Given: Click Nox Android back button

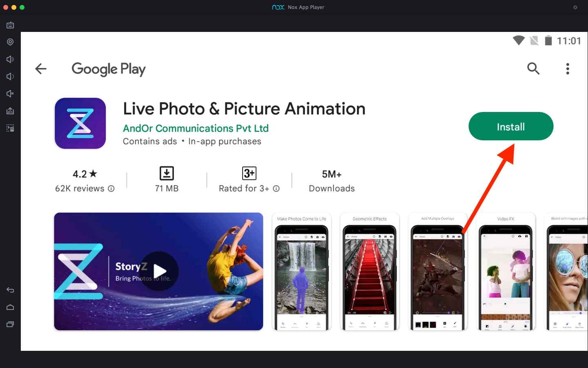Looking at the screenshot, I should tap(10, 290).
